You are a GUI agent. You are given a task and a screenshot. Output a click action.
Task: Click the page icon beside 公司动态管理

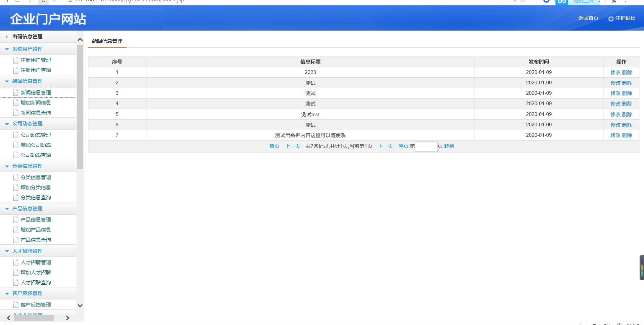click(x=15, y=135)
